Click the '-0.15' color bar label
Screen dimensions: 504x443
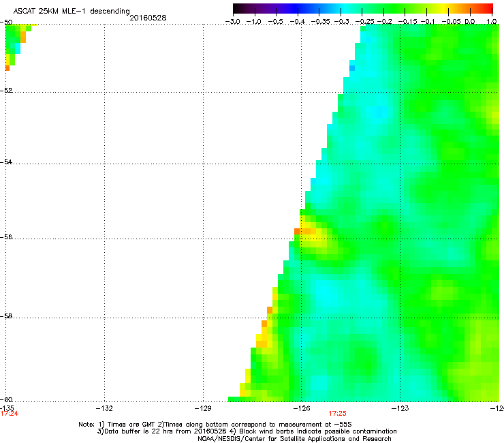point(407,22)
